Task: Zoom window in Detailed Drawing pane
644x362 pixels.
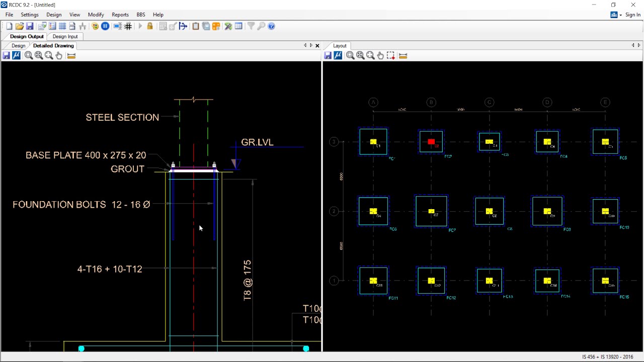Action: tap(29, 55)
